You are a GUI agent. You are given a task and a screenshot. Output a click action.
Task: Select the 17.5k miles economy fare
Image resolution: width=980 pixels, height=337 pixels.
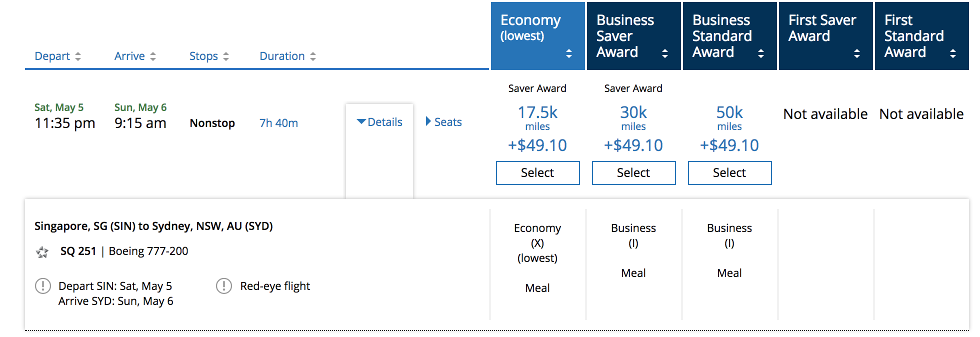[538, 173]
